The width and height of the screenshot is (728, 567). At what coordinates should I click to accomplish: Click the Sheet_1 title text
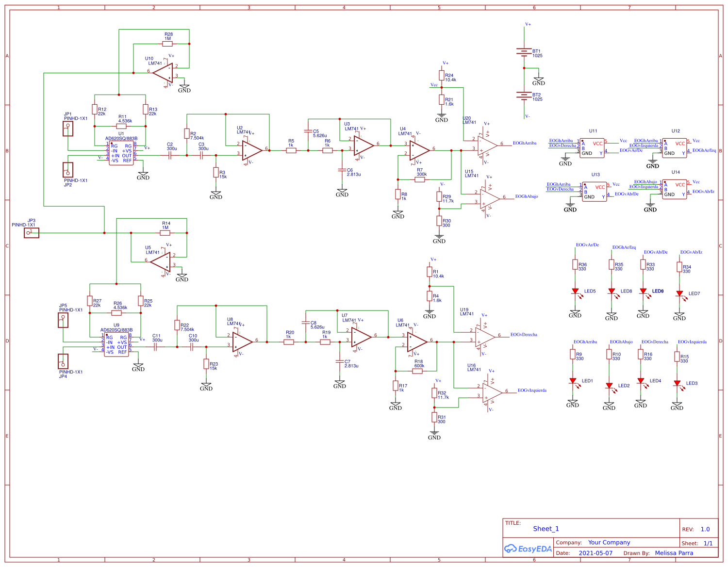546,529
